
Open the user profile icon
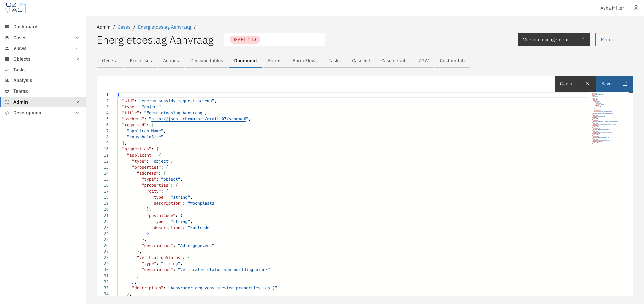click(x=636, y=8)
